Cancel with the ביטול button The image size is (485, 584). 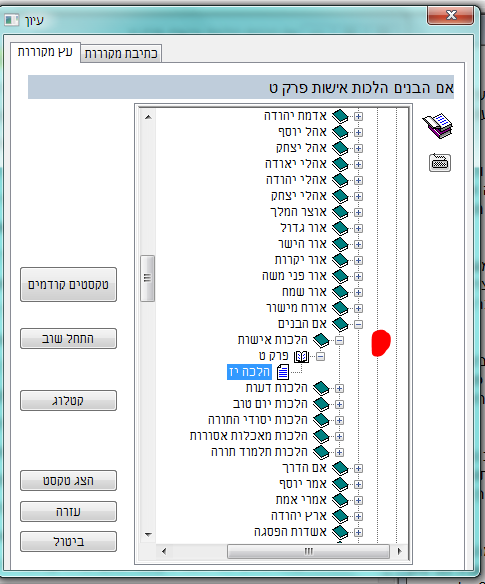coord(69,542)
